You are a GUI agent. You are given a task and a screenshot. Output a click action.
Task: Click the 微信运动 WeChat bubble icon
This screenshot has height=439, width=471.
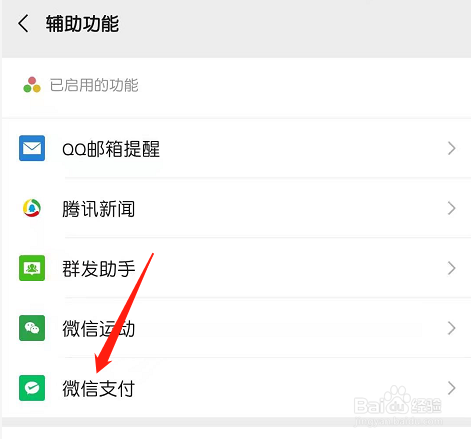32,328
